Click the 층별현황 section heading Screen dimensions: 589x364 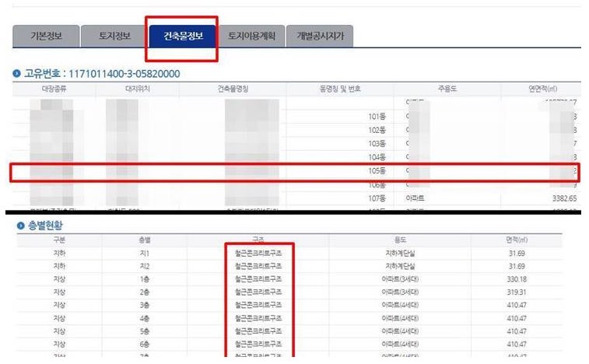pyautogui.click(x=45, y=226)
